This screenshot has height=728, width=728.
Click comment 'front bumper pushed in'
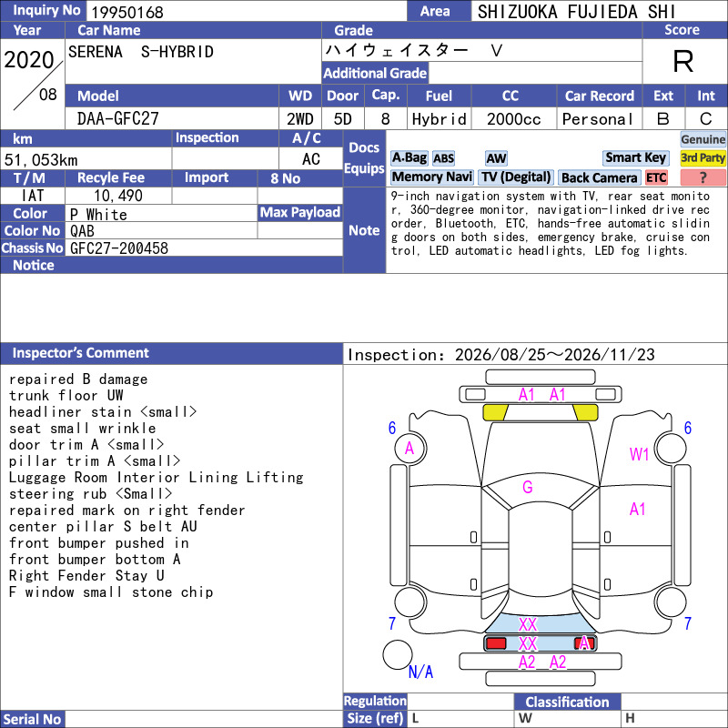(98, 543)
